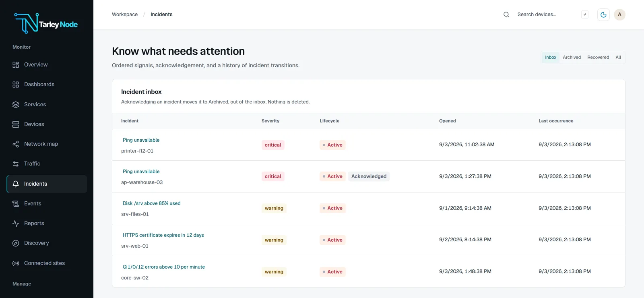Click the Severity column header
This screenshot has height=298, width=644.
click(x=270, y=121)
